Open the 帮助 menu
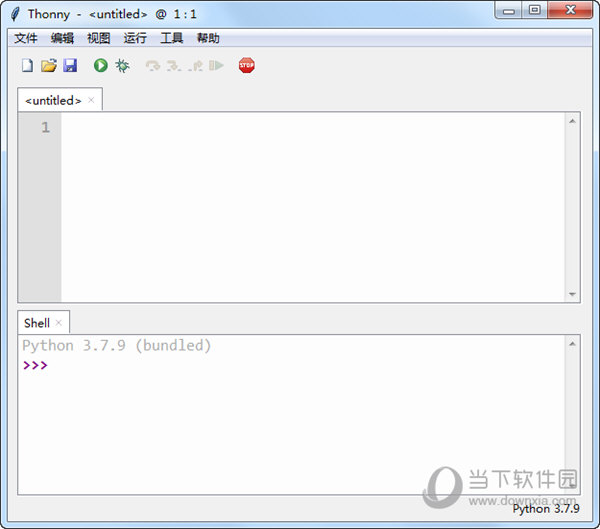Image resolution: width=600 pixels, height=529 pixels. click(208, 38)
